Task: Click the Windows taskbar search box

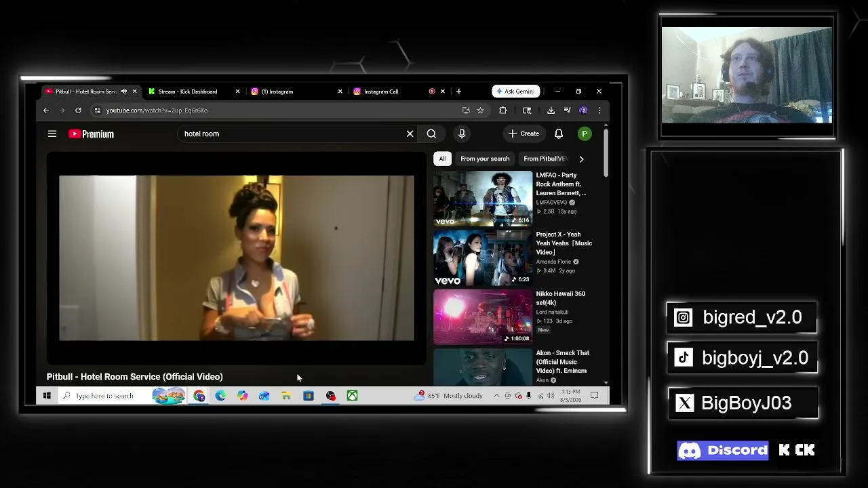Action: click(122, 396)
